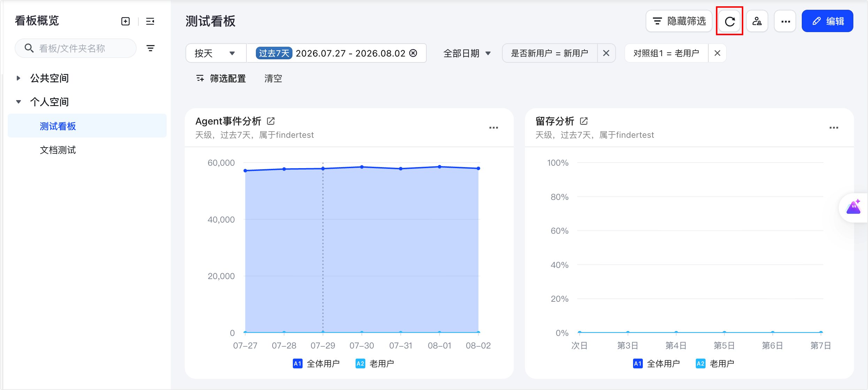Focus the 看板/文件夹名称 search field
This screenshot has height=390, width=868.
pos(76,48)
